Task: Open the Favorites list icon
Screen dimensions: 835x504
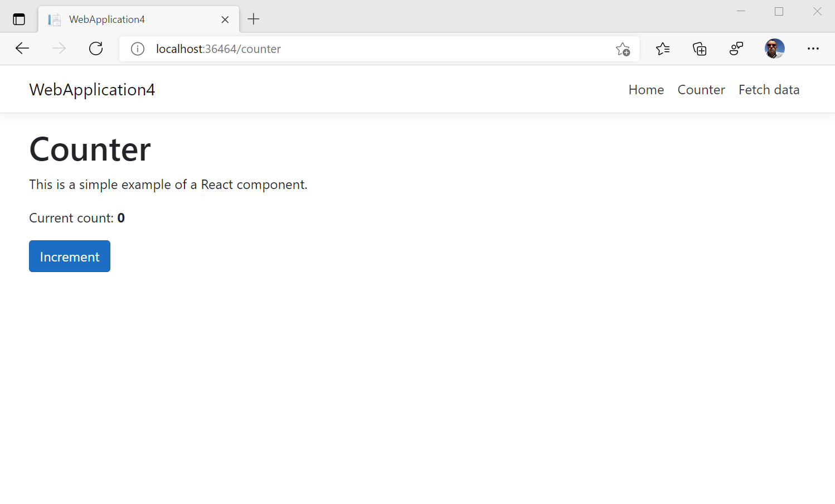Action: point(663,49)
